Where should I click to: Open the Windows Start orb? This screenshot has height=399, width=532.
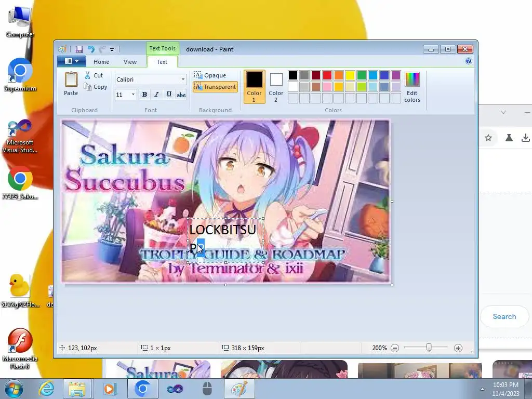coord(14,389)
